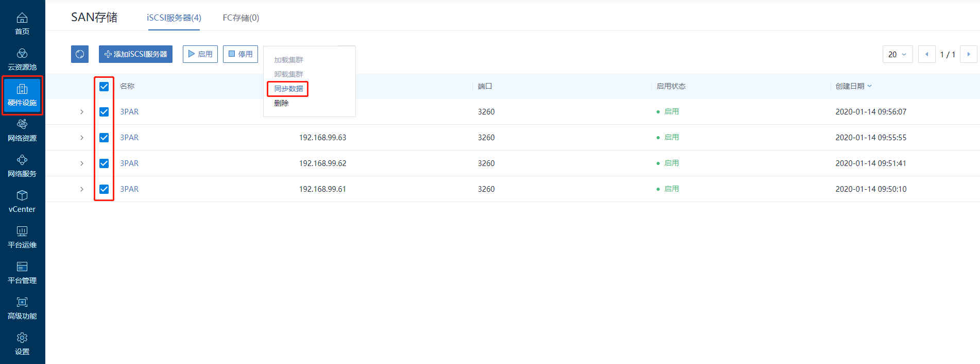Click the IP address 192.168.99.62
Image resolution: width=980 pixels, height=364 pixels.
pyautogui.click(x=323, y=163)
